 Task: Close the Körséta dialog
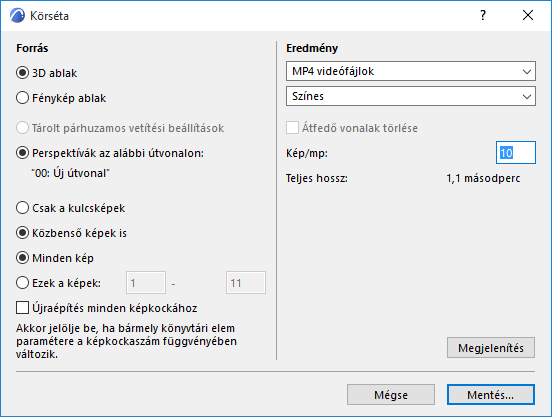[x=528, y=15]
